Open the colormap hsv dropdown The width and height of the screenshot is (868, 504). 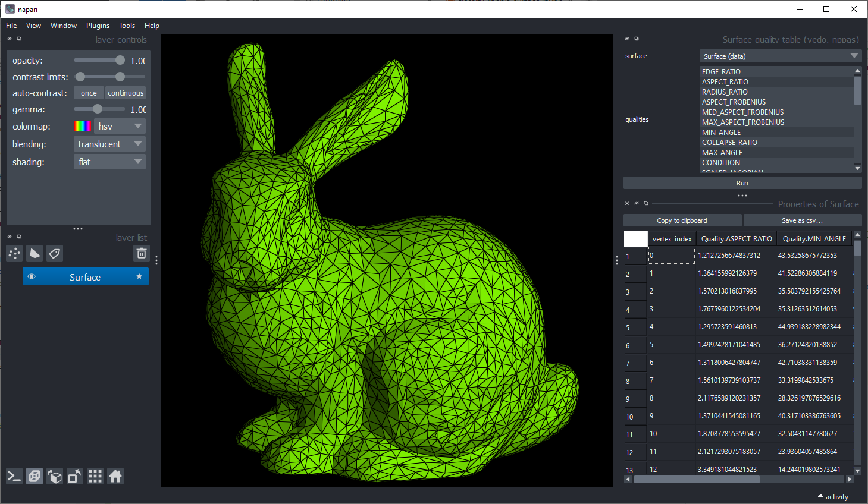(120, 127)
